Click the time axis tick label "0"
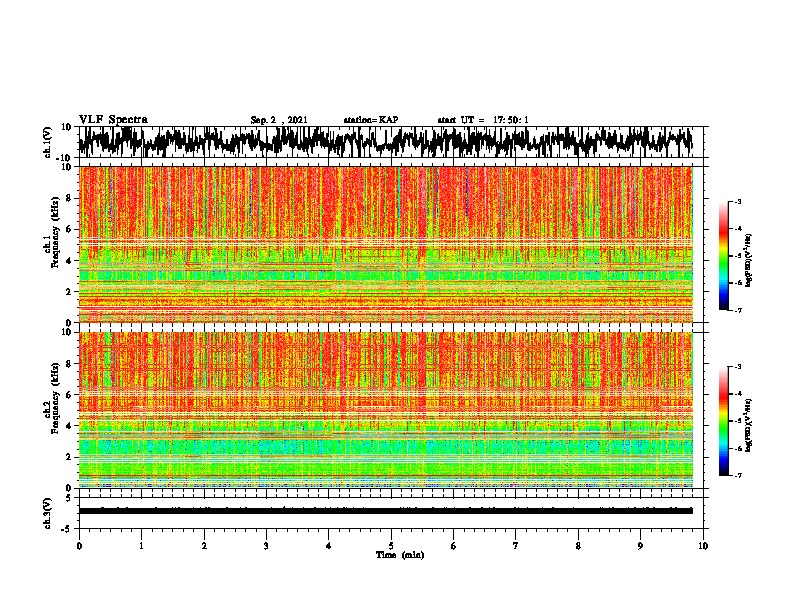 [79, 546]
